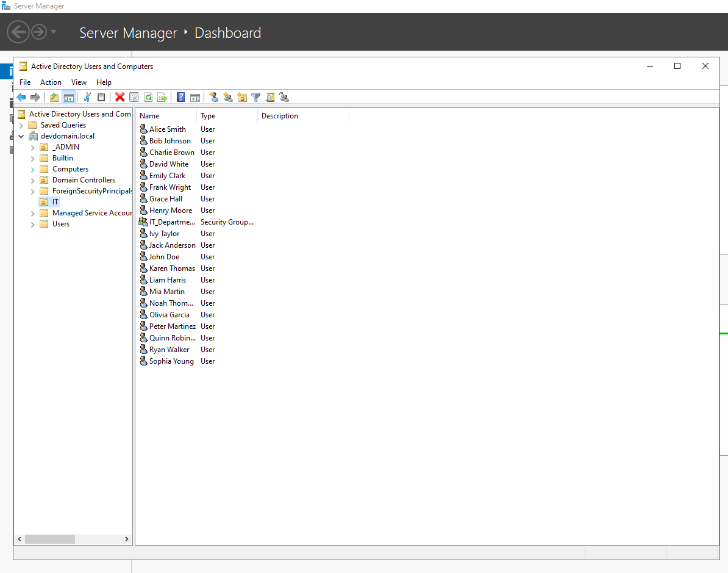Expand the Domain Controllers node
Viewport: 728px width, 573px height.
(x=32, y=180)
